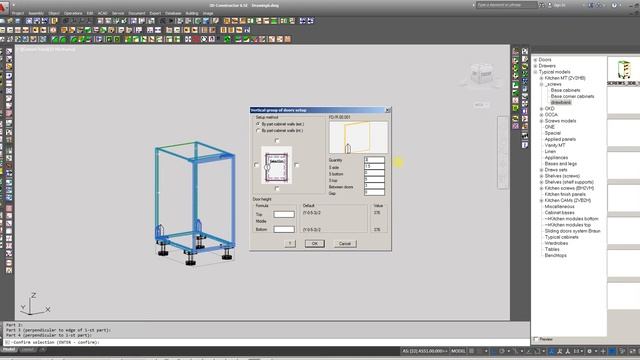The image size is (640, 360).
Task: Select Benchtops in library tree
Action: coord(556,256)
